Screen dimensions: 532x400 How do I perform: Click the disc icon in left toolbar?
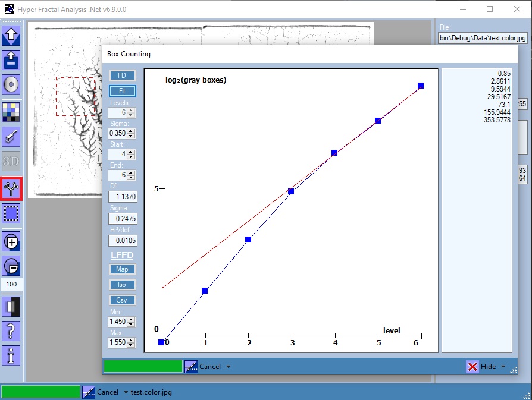click(x=11, y=85)
